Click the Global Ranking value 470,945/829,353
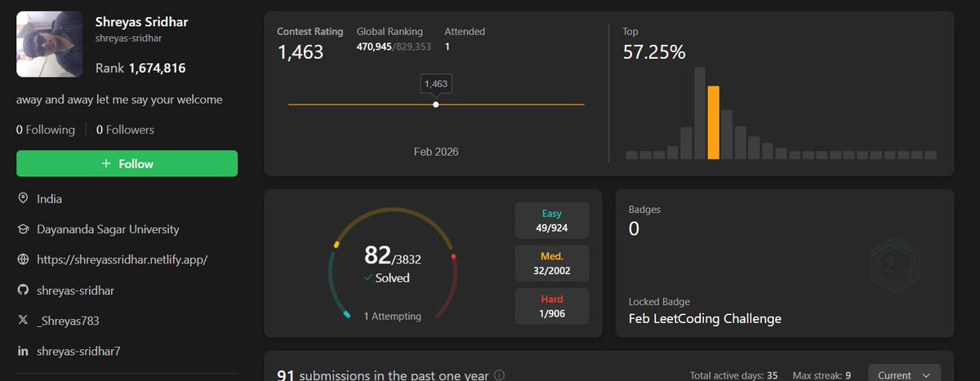980x381 pixels. tap(394, 47)
